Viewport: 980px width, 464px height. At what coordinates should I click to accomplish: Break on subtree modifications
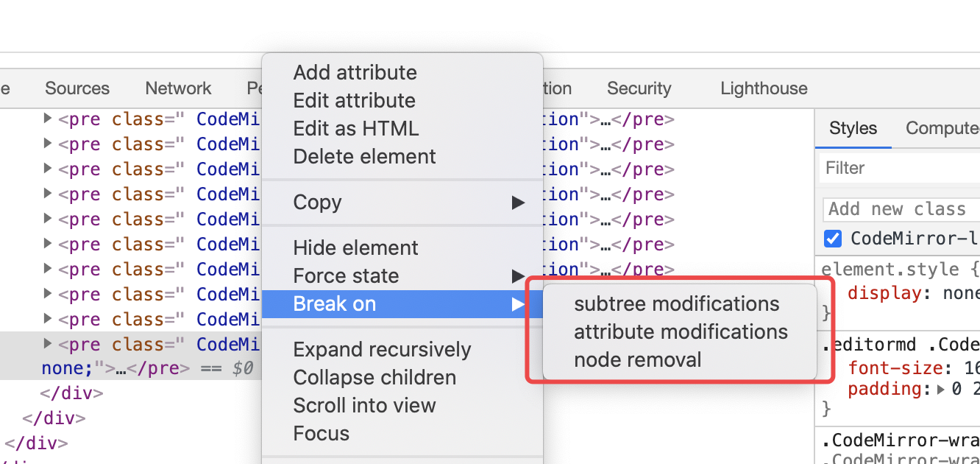[676, 304]
